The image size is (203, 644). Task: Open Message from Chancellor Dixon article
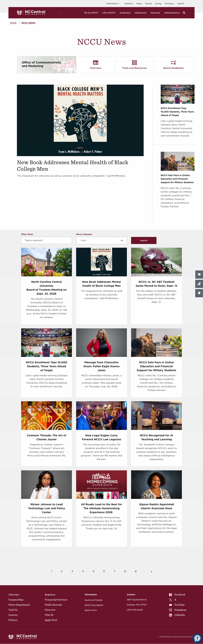[101, 366]
